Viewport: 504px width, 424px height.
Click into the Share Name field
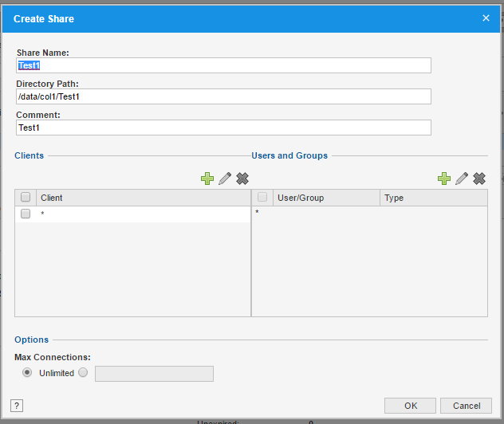coord(223,65)
